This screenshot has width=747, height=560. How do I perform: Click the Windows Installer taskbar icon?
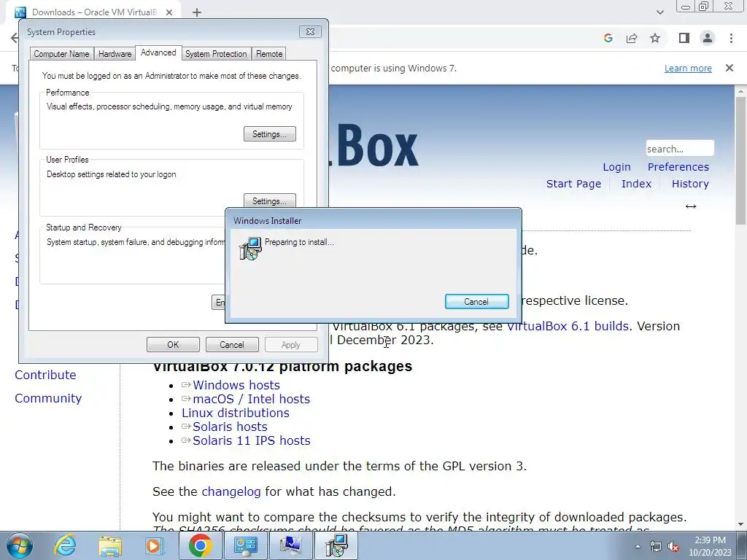(x=336, y=545)
